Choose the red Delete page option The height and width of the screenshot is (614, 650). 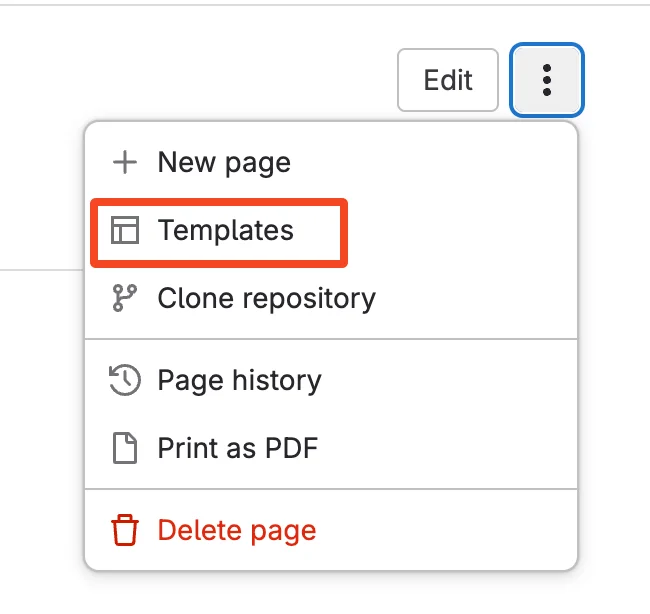coord(236,530)
